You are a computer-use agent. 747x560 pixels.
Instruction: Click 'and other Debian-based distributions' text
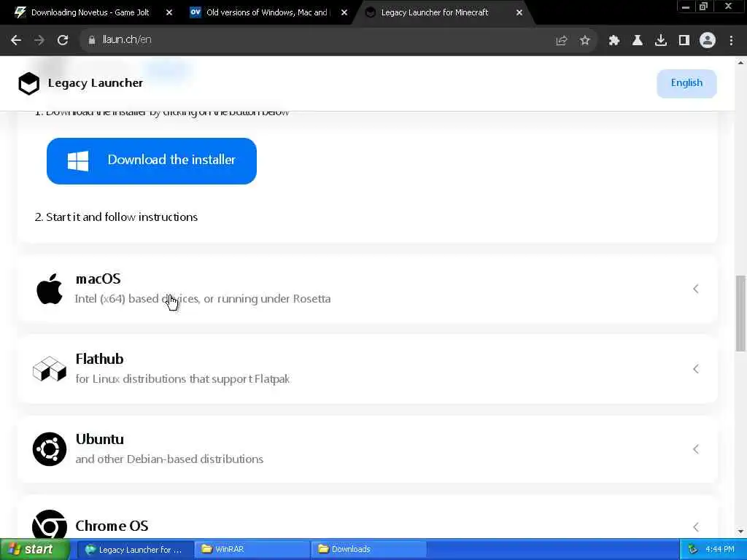[169, 459]
